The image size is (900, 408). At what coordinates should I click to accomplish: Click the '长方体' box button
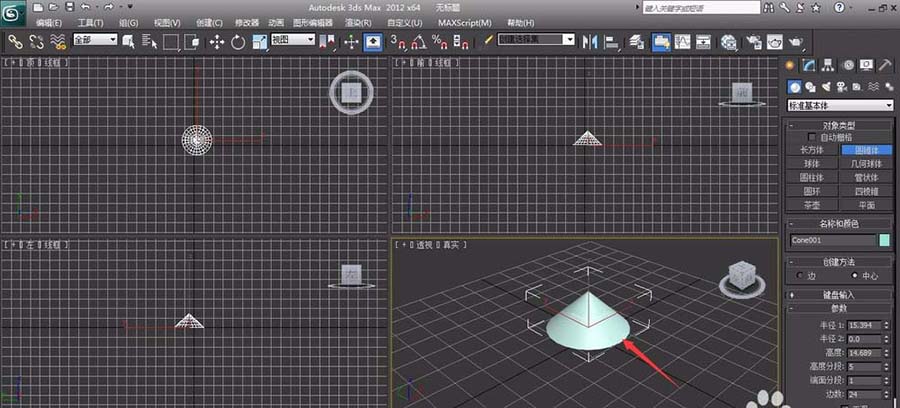point(812,150)
